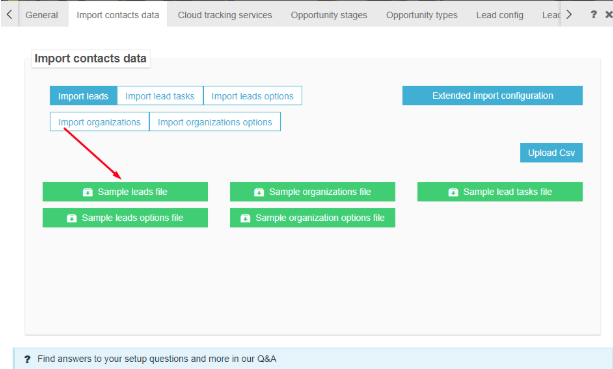Close the settings dialog with the X icon

pos(609,14)
